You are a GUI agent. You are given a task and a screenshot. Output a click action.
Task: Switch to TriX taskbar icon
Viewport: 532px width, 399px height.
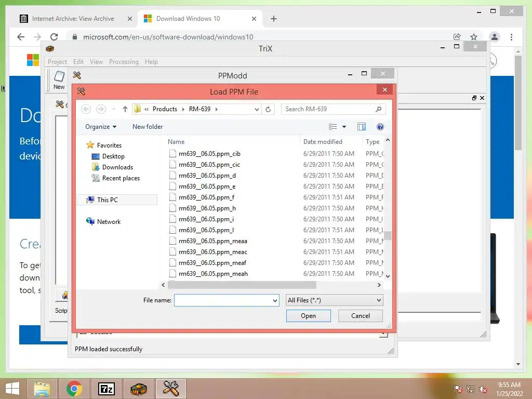point(138,389)
